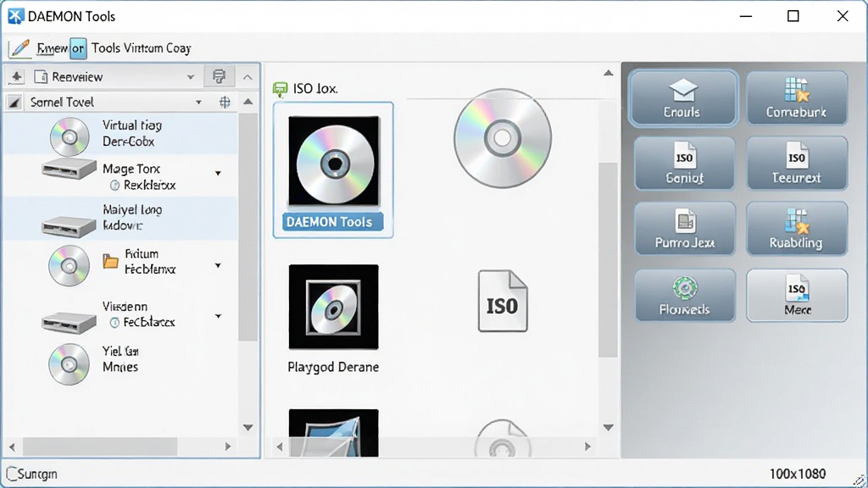Screen dimensions: 868x488
Task: Click the drive icon for Mage Torx
Action: click(69, 169)
